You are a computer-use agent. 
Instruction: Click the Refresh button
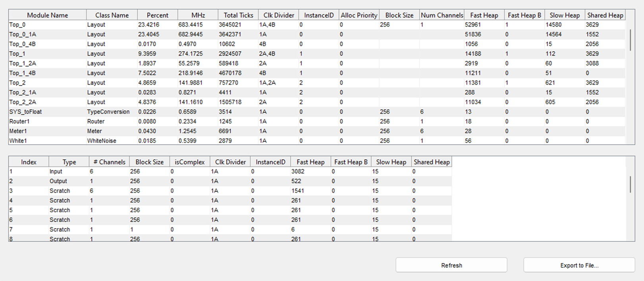pos(451,265)
